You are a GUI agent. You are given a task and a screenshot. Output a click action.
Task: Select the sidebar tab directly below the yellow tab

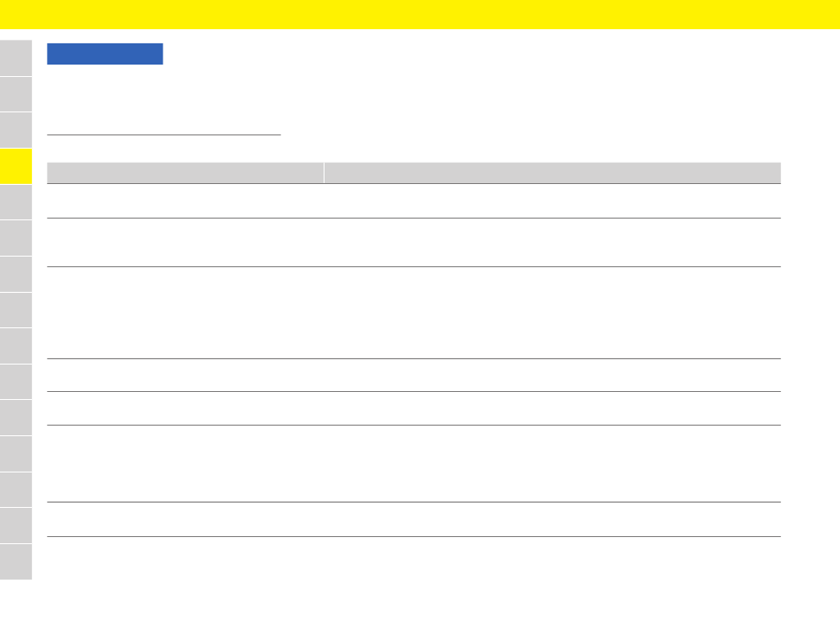pos(16,202)
